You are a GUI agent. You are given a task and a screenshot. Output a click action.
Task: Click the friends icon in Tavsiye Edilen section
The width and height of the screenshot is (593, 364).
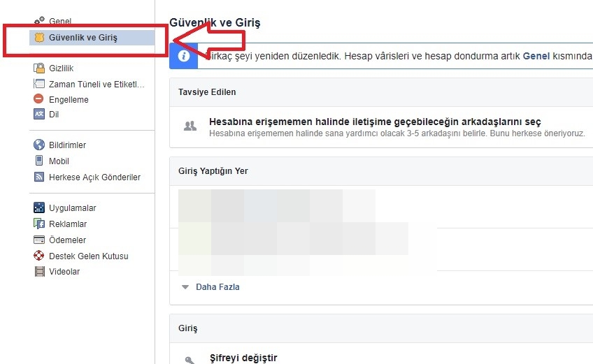[x=190, y=126]
